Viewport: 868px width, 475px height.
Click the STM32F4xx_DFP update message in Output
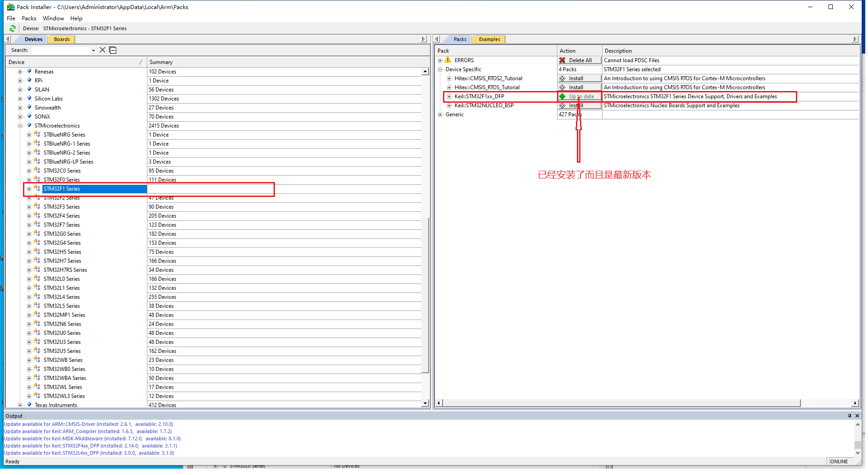pyautogui.click(x=91, y=446)
